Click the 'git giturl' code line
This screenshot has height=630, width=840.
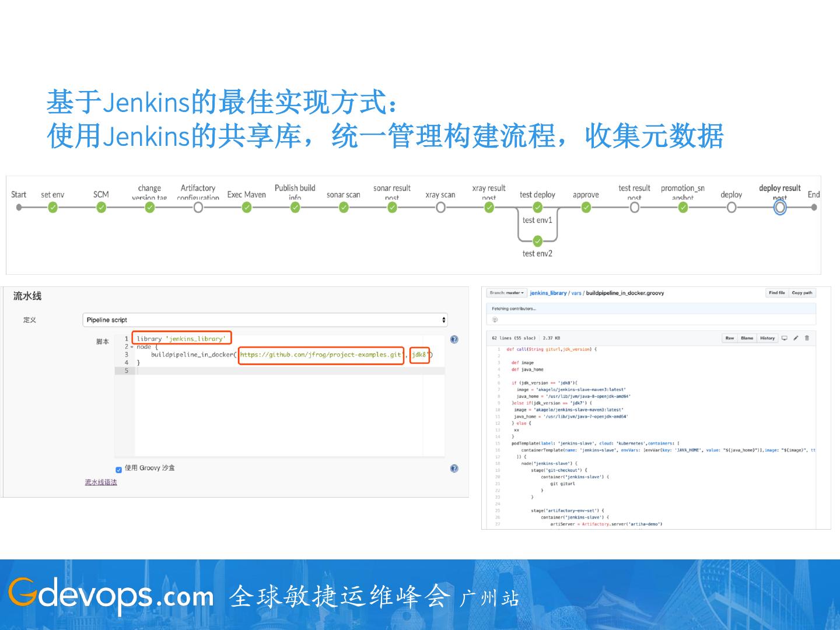pos(562,484)
